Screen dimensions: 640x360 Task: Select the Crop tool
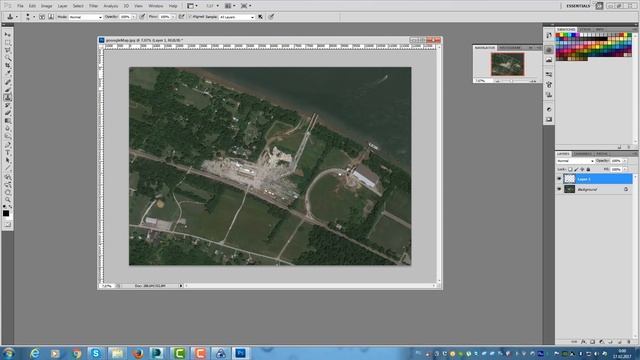(x=7, y=66)
